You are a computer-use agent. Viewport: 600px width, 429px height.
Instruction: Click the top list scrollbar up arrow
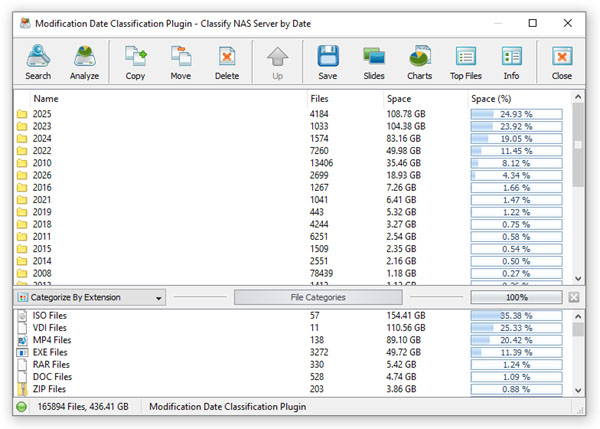578,97
